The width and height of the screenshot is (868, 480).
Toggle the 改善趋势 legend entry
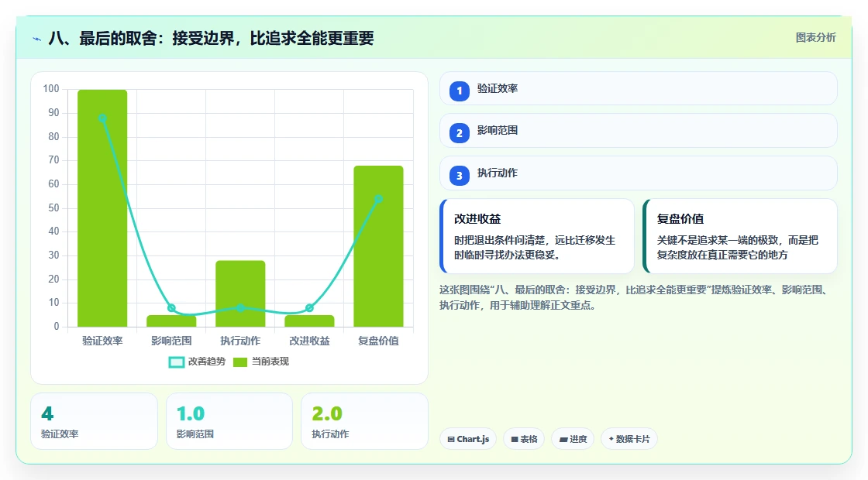(197, 362)
